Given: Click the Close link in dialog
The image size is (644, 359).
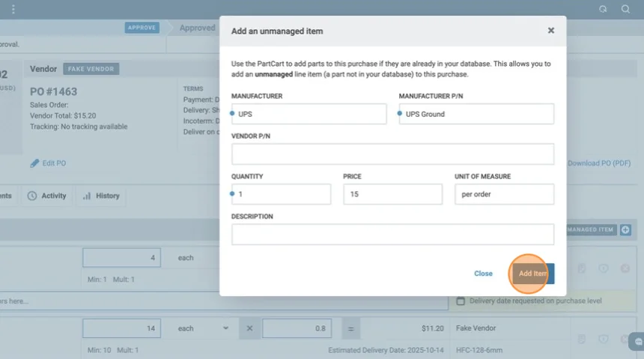Looking at the screenshot, I should 483,274.
